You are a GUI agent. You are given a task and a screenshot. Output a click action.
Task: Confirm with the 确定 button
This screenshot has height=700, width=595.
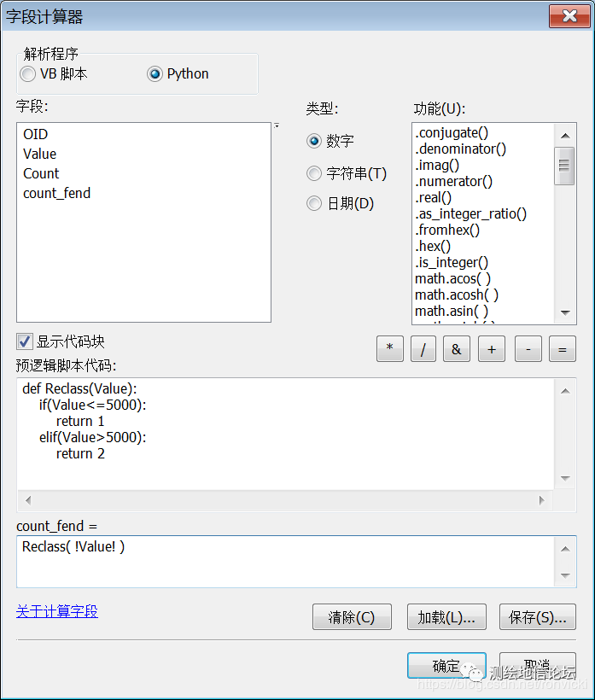[x=446, y=666]
